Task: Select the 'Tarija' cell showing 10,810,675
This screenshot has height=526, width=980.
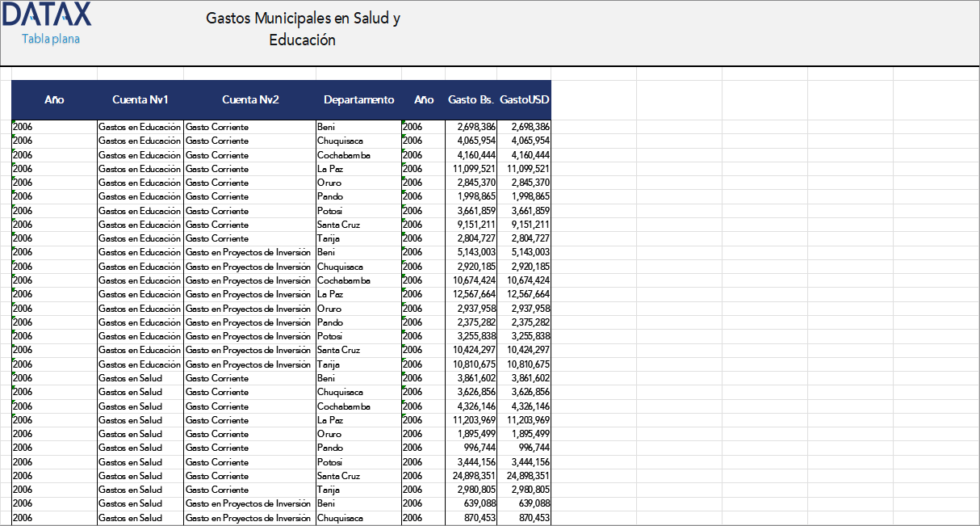Action: coord(328,364)
